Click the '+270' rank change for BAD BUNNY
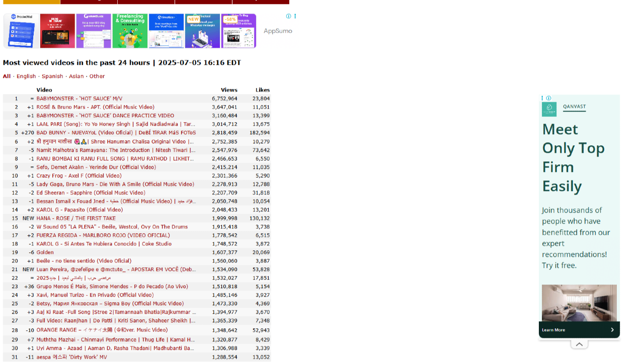This screenshot has width=644, height=362. [x=28, y=133]
